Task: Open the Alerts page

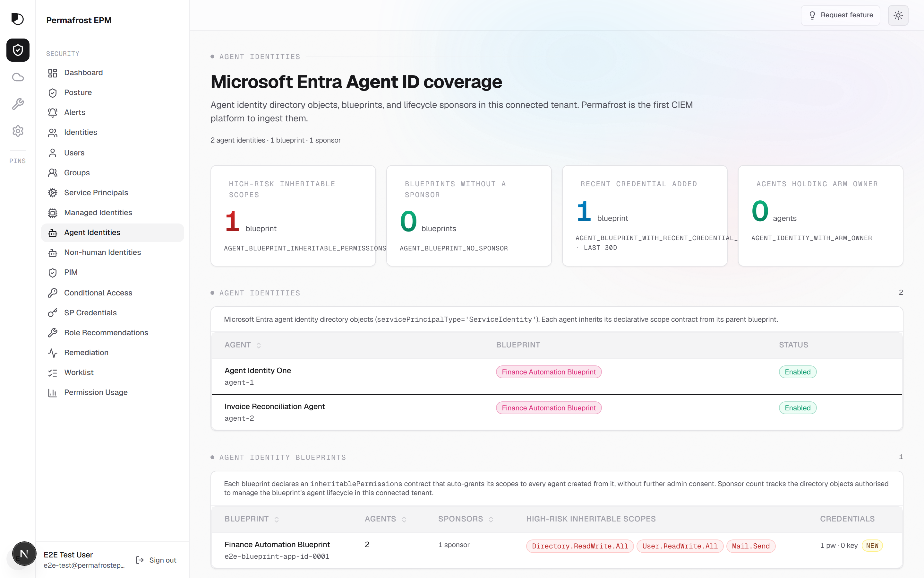Action: point(112,112)
